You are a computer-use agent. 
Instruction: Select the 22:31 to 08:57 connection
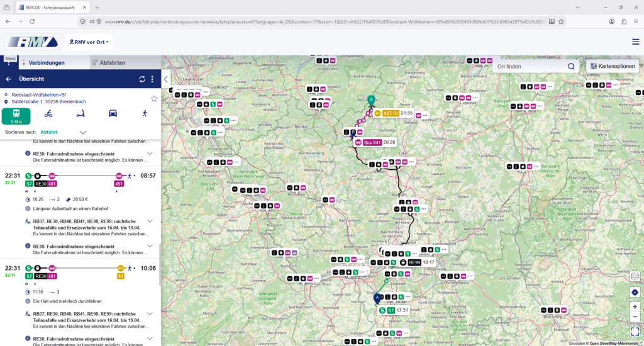tap(80, 179)
